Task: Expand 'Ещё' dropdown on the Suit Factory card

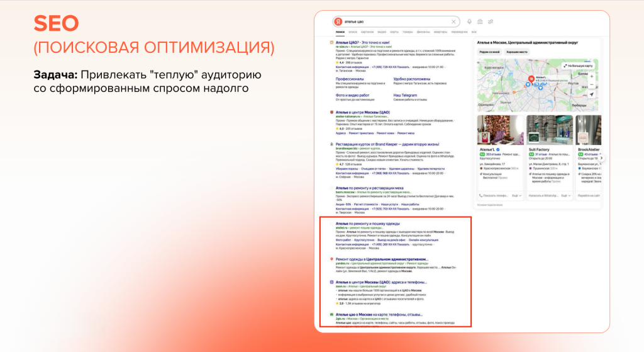Action: click(566, 196)
